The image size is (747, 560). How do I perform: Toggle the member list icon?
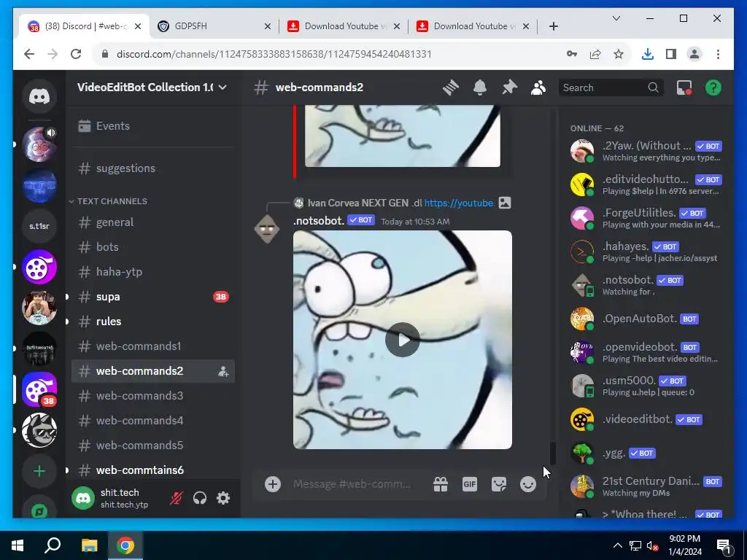tap(538, 87)
